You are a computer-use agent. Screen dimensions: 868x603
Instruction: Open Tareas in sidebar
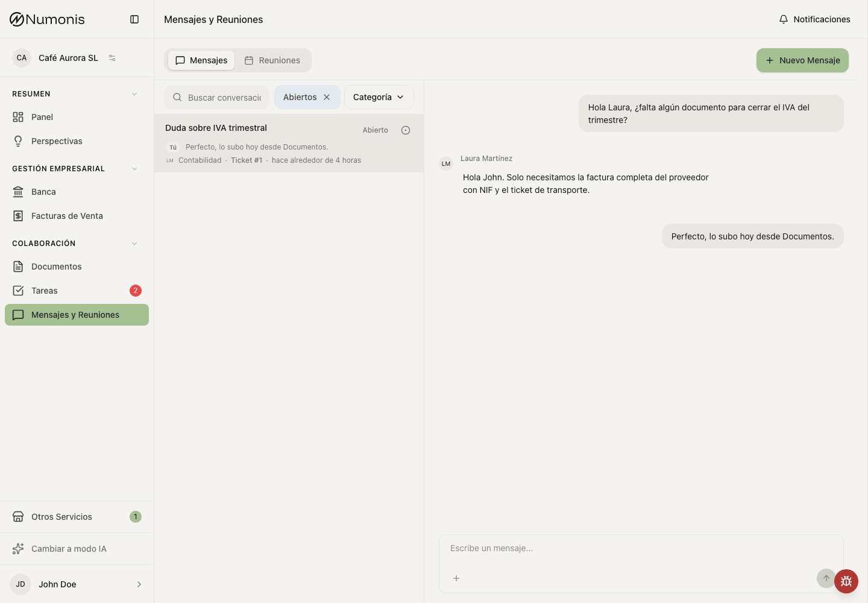(x=77, y=291)
